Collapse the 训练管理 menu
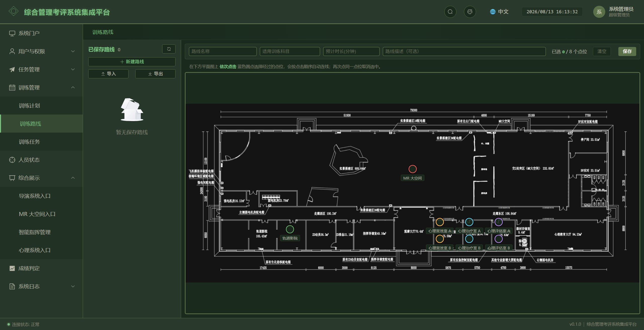Screen dimensions: 644x330 pos(41,87)
